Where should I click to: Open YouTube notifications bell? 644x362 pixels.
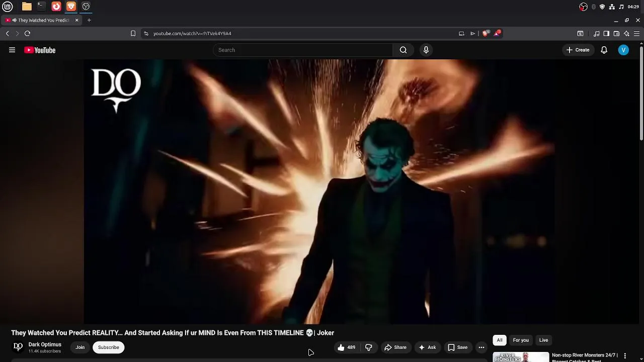click(604, 50)
